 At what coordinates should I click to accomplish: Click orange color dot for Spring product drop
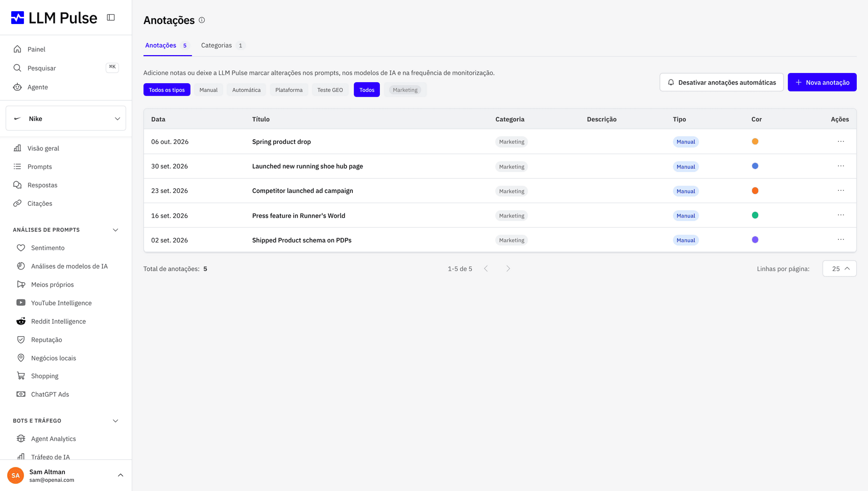(x=755, y=141)
